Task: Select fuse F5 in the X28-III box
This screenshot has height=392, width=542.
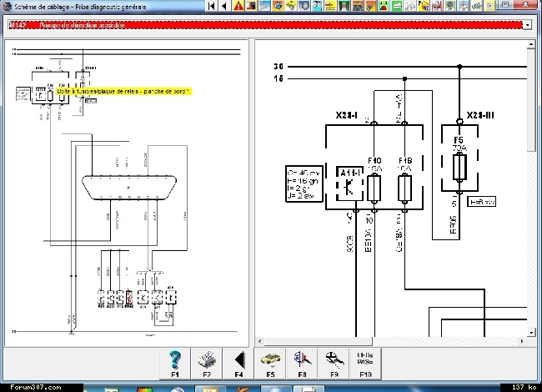Action: click(x=459, y=168)
